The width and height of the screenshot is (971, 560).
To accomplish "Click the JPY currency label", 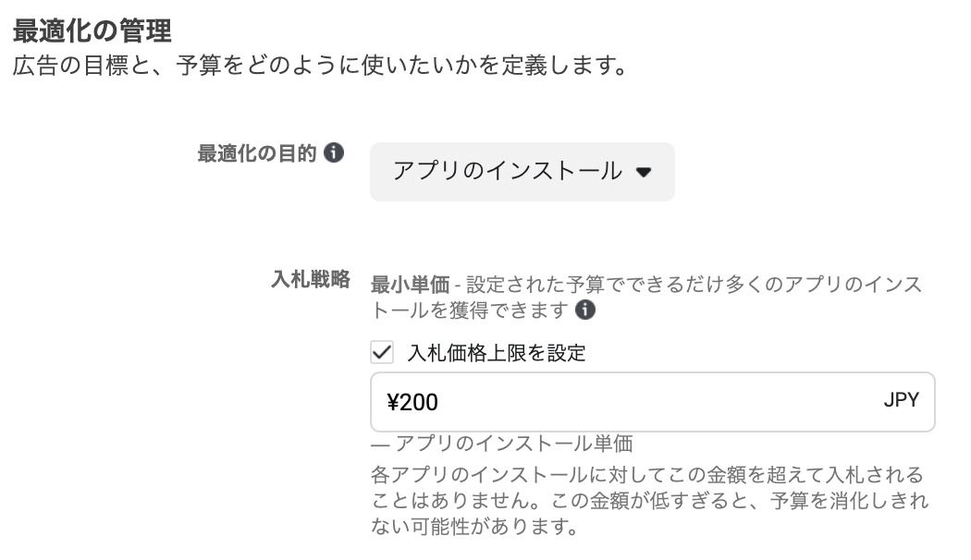I will [901, 401].
